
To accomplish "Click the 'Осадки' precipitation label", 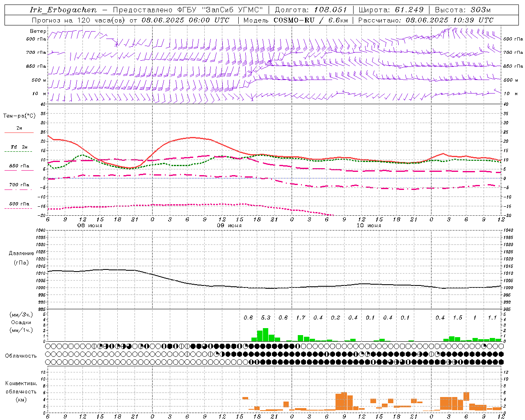I will point(21,322).
